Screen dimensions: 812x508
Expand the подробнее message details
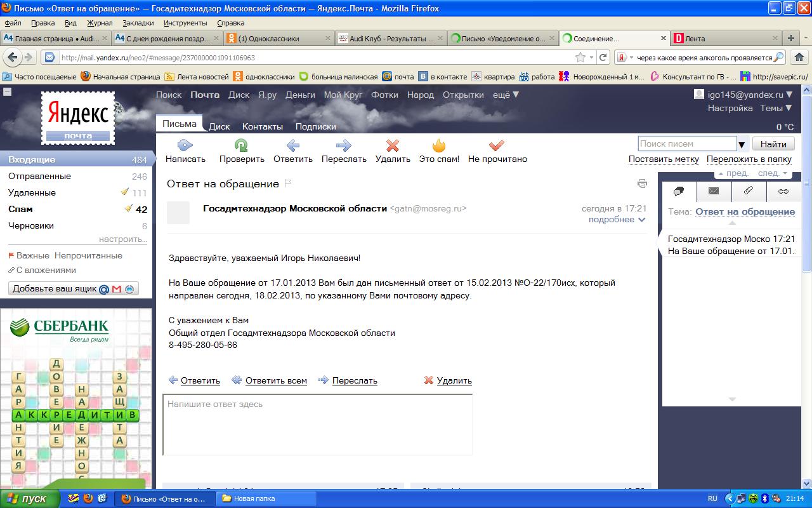(x=617, y=219)
